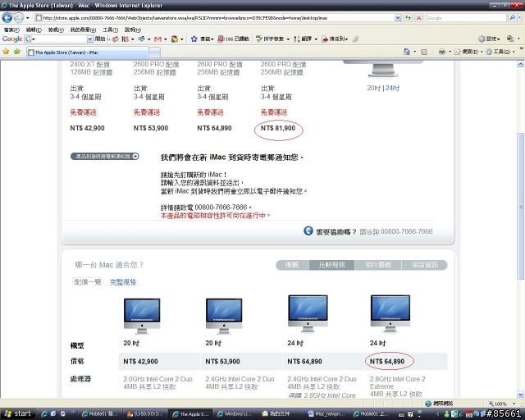Click the blue phone help icon beside 需要協助嗎
The image size is (525, 420).
[x=308, y=231]
